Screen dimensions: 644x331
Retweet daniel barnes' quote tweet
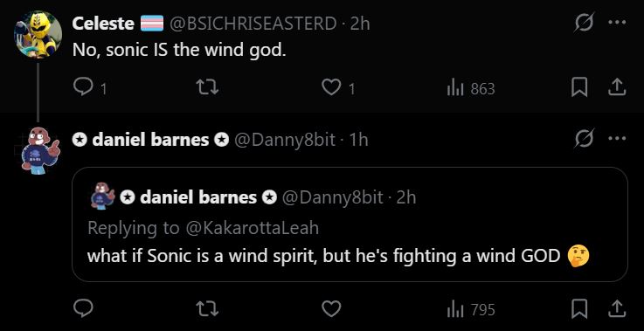207,309
